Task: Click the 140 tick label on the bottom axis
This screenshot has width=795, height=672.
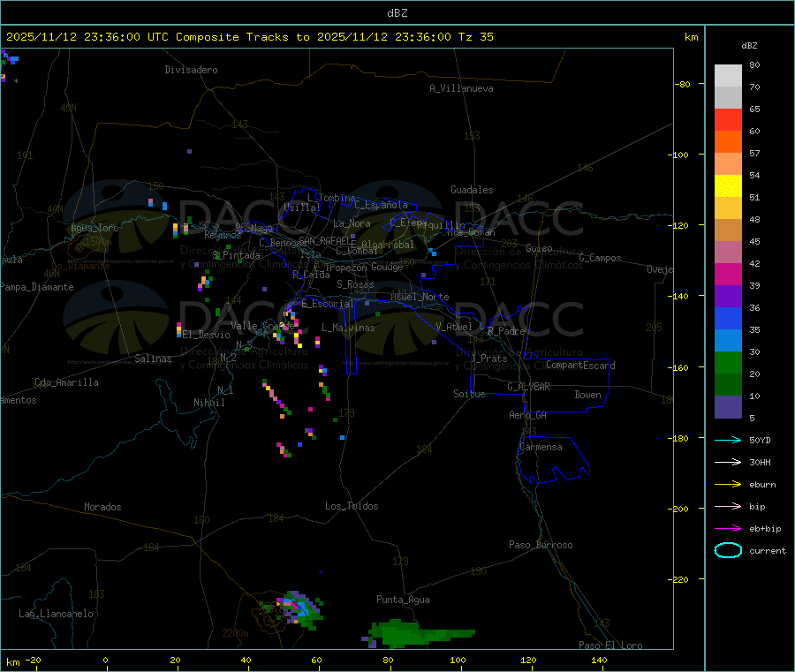Action: pyautogui.click(x=599, y=660)
